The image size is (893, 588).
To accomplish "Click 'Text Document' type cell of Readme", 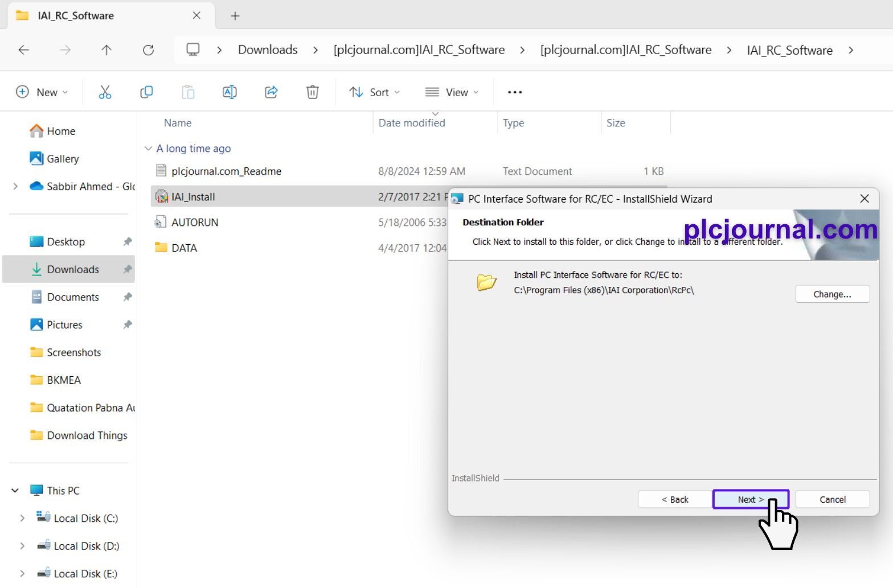I will click(537, 171).
